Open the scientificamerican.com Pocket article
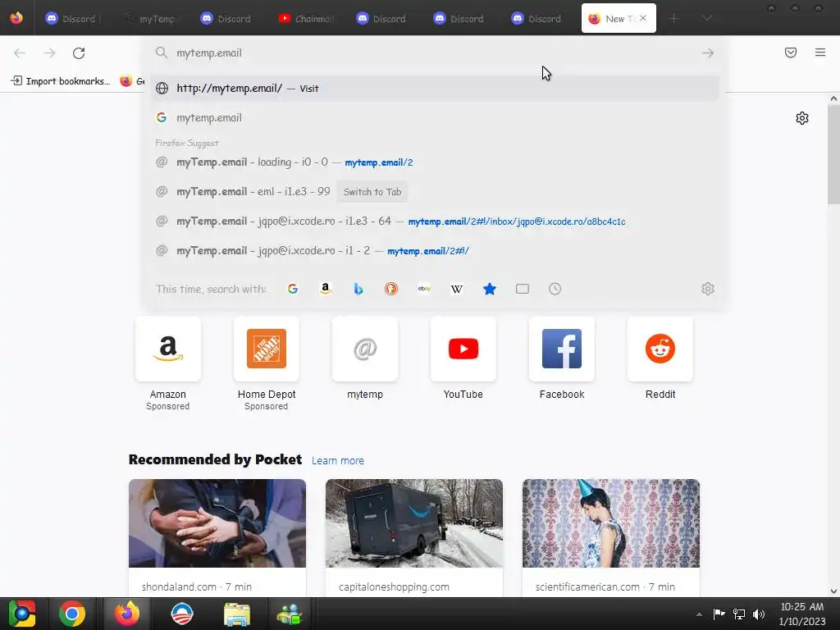This screenshot has height=630, width=840. 610,537
